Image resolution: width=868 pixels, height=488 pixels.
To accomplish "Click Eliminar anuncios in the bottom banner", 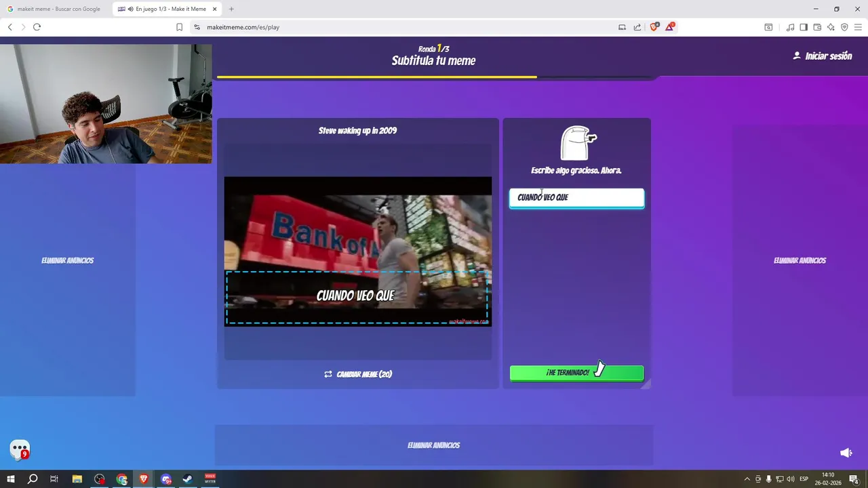I will tap(433, 445).
